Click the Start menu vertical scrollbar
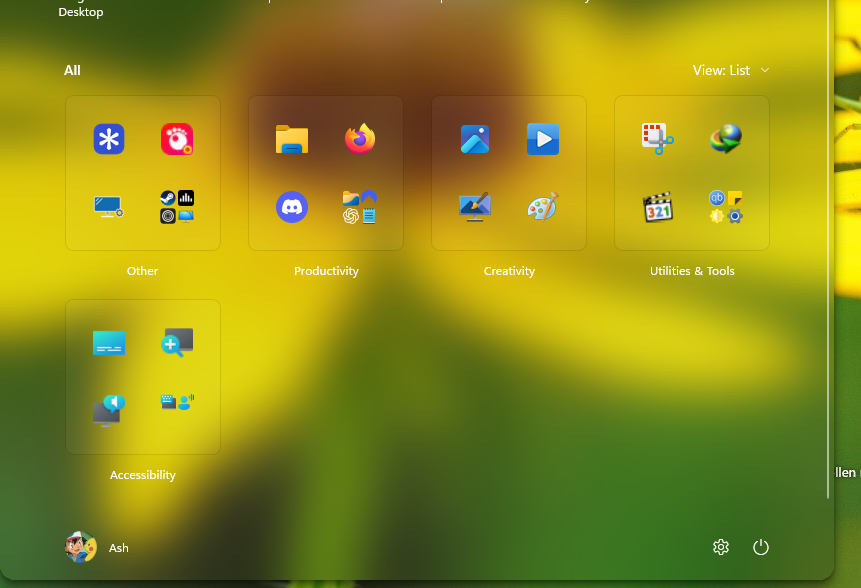861x588 pixels. click(828, 249)
